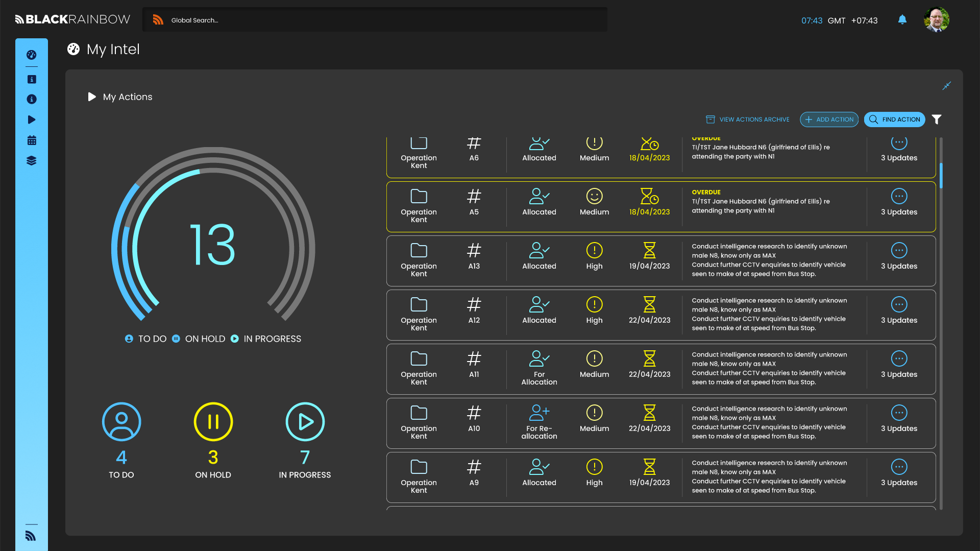Click the notification bell in the top bar
The image size is (980, 551).
coord(902,19)
